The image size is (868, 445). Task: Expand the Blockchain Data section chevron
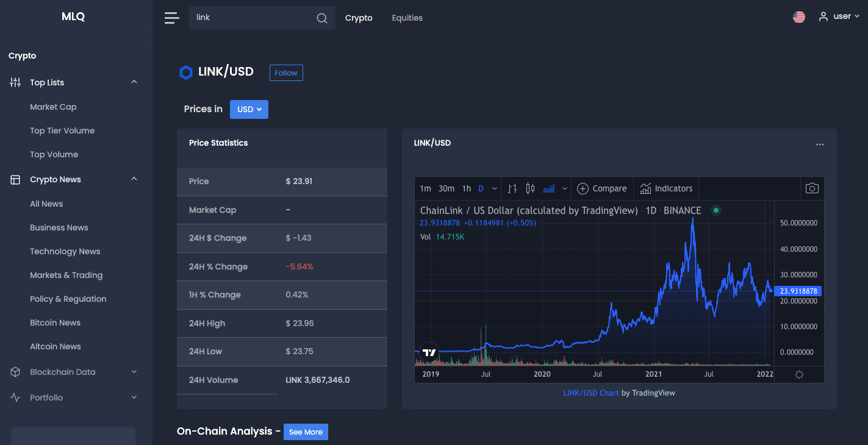(134, 372)
